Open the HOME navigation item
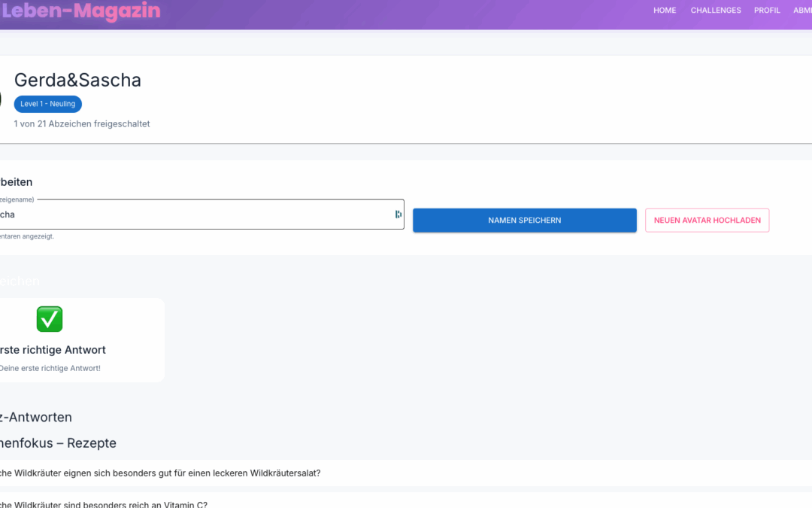 tap(665, 11)
